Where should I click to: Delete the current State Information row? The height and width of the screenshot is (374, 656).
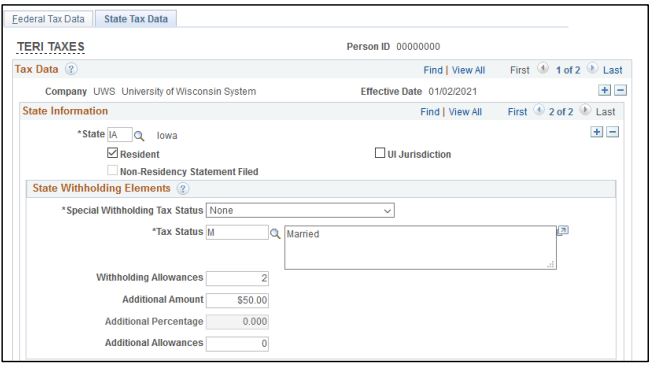612,132
